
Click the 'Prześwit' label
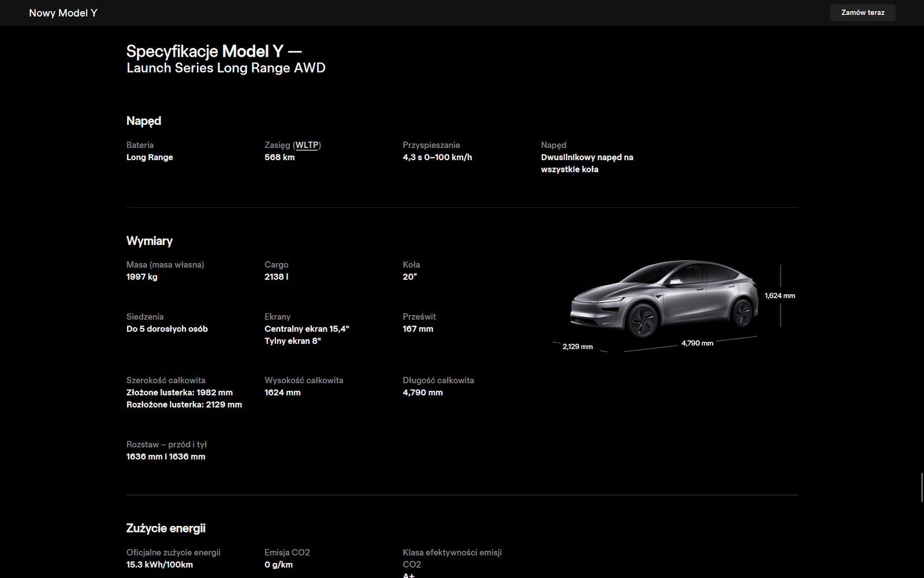tap(419, 317)
